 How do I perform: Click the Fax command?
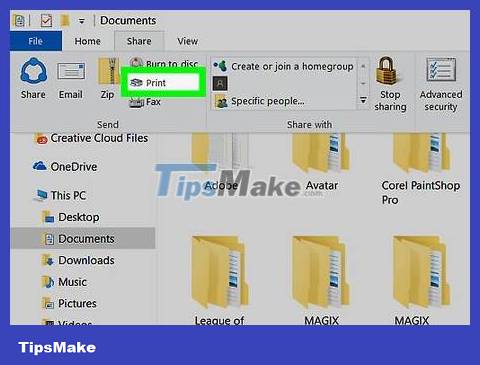[145, 102]
